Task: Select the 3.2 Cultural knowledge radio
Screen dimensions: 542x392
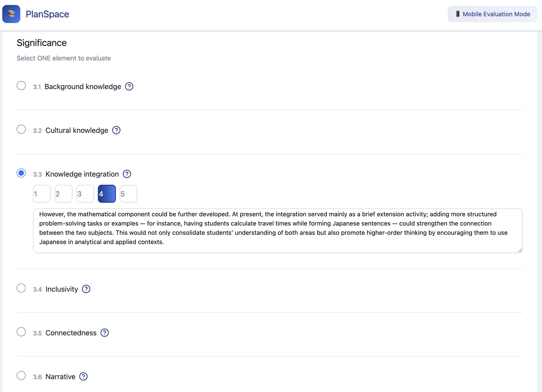Action: click(x=21, y=129)
